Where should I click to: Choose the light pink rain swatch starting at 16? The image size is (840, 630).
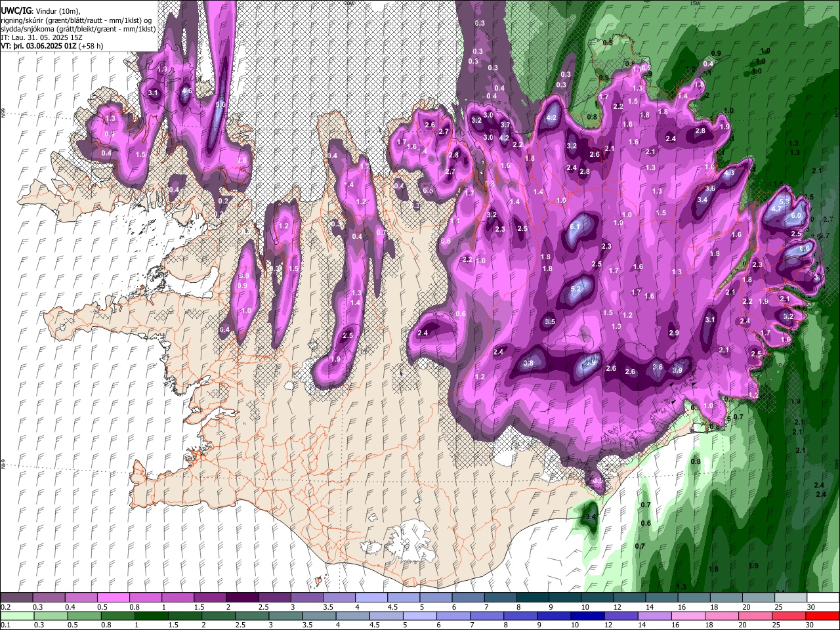click(x=688, y=616)
